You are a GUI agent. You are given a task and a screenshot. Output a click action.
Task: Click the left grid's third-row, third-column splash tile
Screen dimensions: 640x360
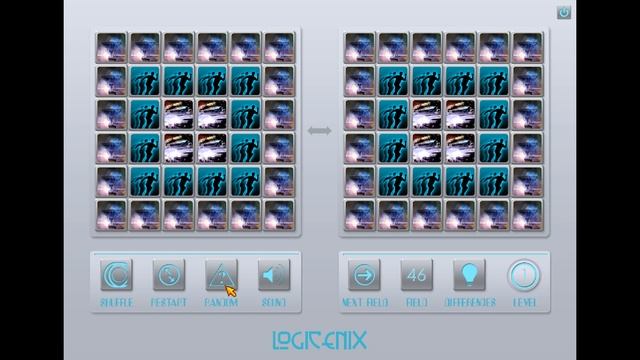tap(178, 115)
